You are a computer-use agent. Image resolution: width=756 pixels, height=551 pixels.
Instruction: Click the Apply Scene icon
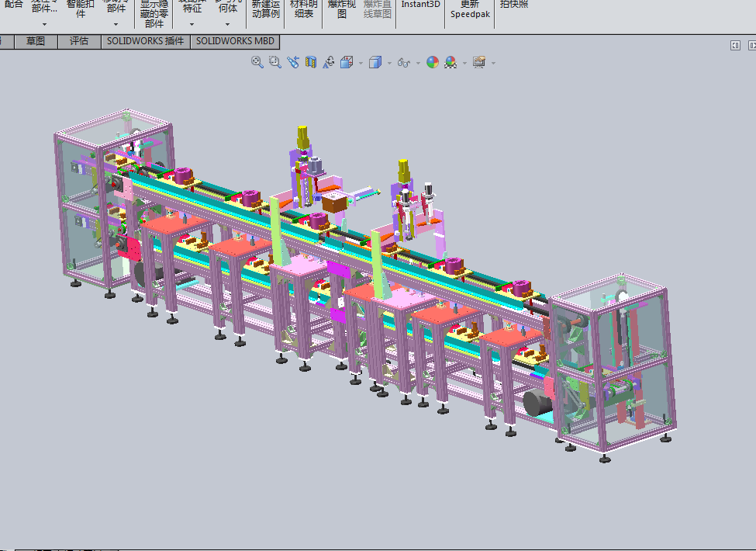[450, 62]
